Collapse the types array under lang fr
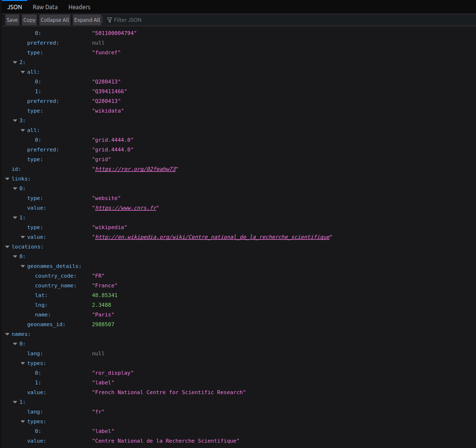The height and width of the screenshot is (448, 476). [x=23, y=422]
